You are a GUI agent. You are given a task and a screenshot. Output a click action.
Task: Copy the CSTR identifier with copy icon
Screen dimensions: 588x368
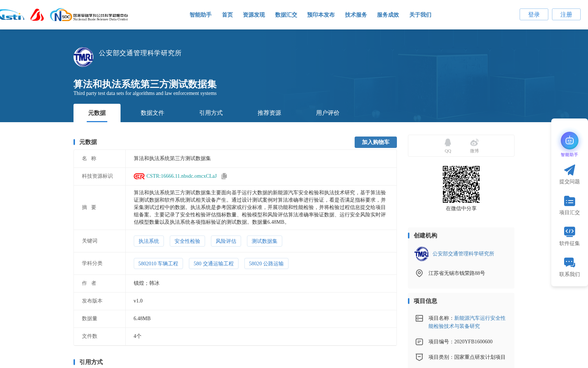tap(224, 176)
